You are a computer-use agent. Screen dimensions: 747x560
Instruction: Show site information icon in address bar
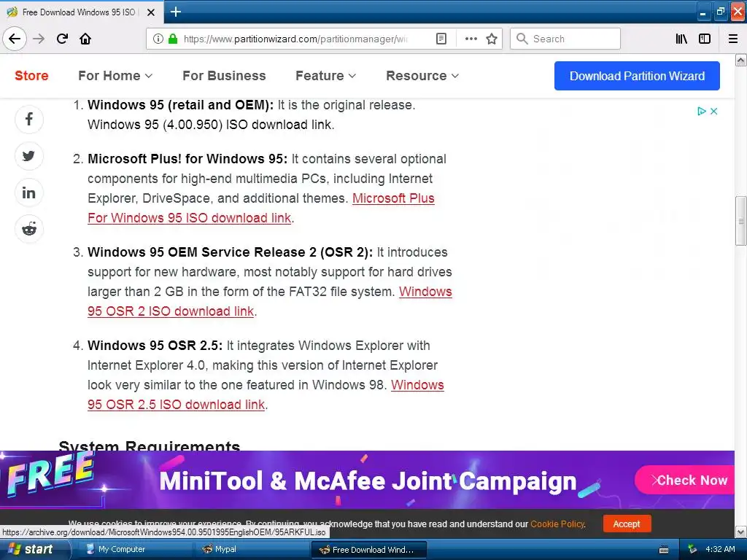(158, 39)
